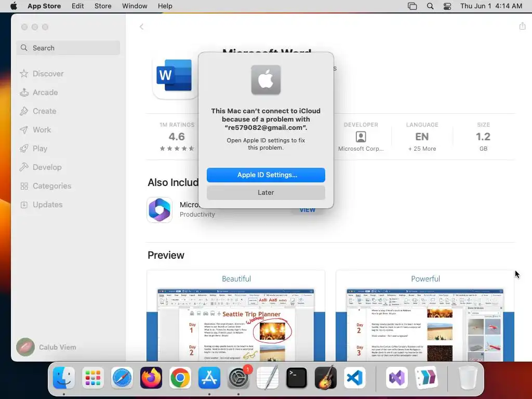Open the Arcade section joystick icon
This screenshot has width=532, height=399.
pyautogui.click(x=24, y=92)
